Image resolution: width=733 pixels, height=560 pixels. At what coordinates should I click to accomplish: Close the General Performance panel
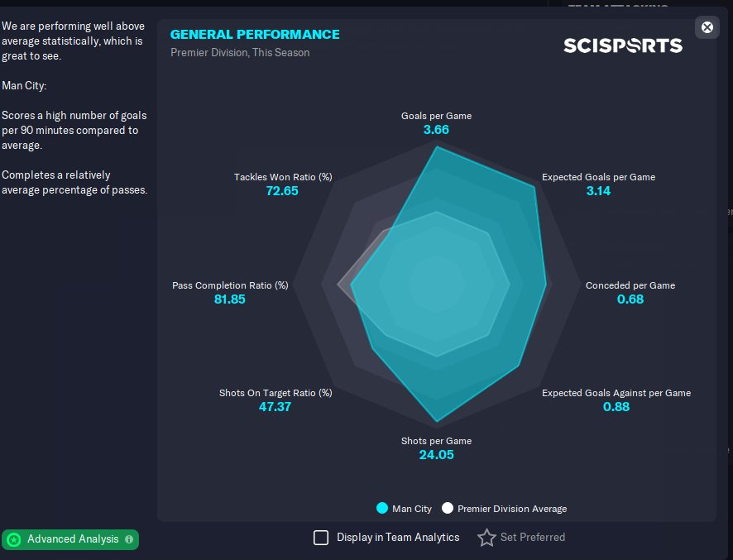click(707, 27)
